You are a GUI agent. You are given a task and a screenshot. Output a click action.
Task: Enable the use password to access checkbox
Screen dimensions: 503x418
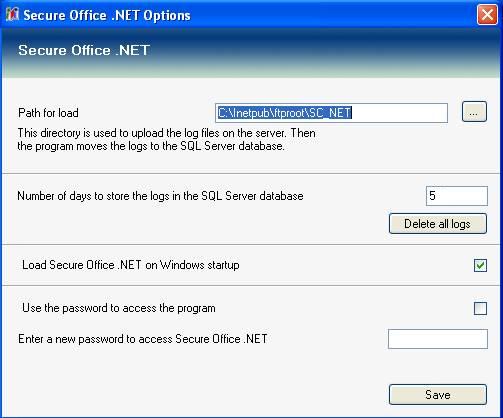pos(480,308)
